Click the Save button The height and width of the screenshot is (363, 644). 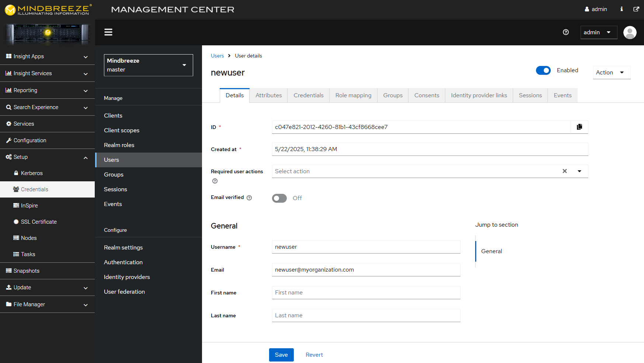tap(281, 355)
